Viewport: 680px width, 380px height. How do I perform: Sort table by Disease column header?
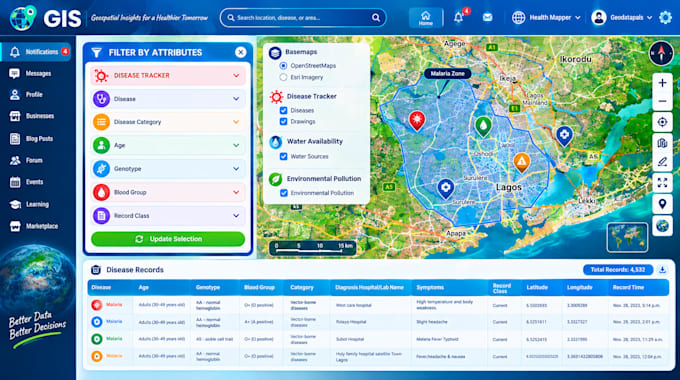point(101,288)
